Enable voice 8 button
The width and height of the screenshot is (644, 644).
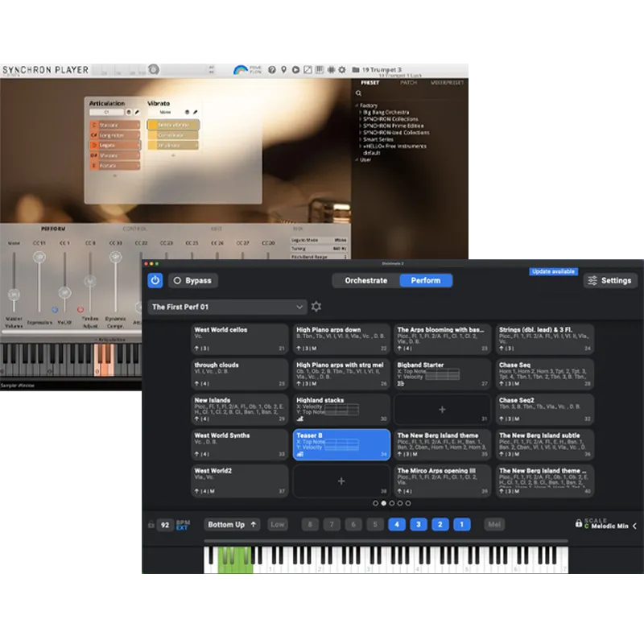coord(310,525)
